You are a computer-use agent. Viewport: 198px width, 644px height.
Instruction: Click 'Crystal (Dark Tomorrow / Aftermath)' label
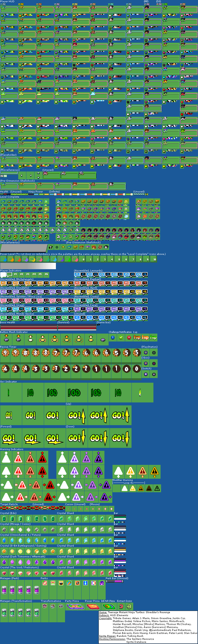pos(23,556)
